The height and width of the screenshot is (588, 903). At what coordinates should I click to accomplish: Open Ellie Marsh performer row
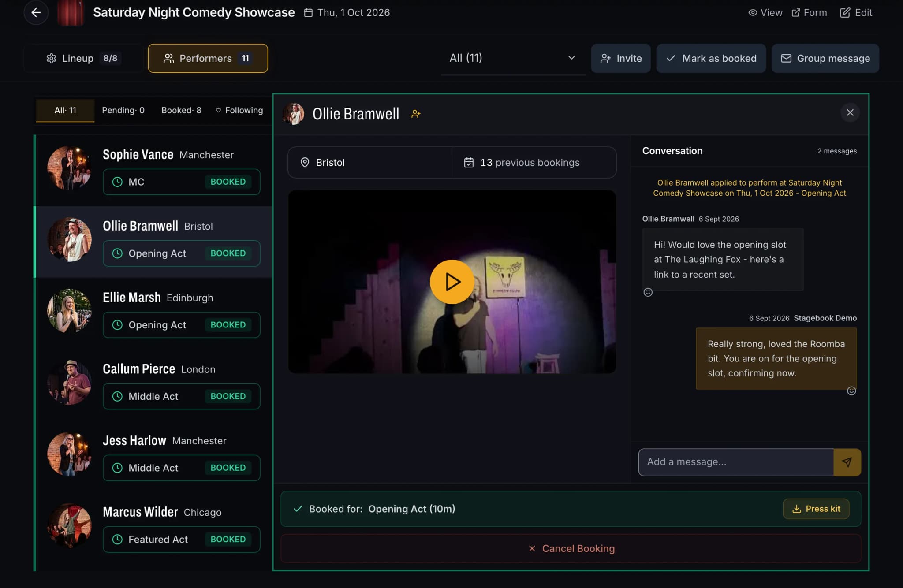click(153, 313)
